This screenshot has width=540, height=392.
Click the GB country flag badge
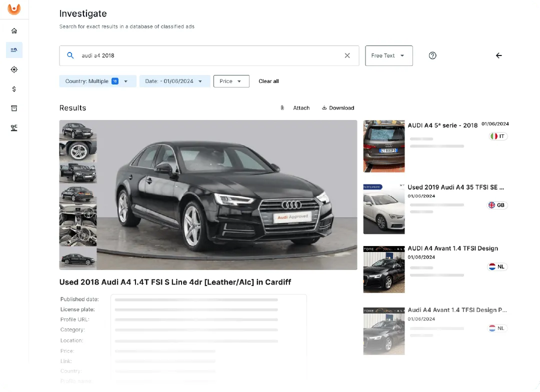497,205
